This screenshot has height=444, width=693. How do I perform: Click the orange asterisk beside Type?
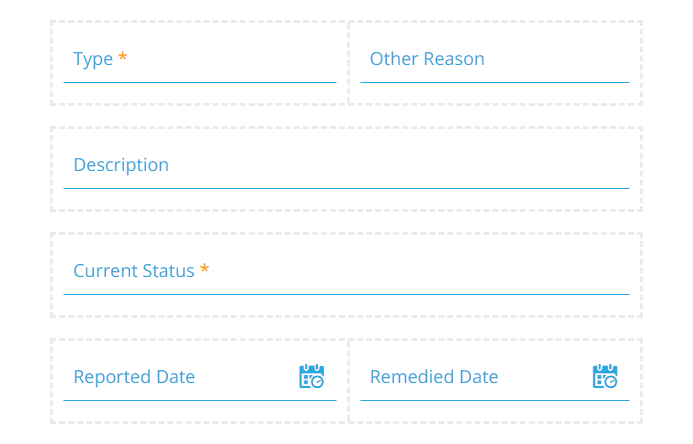[123, 58]
